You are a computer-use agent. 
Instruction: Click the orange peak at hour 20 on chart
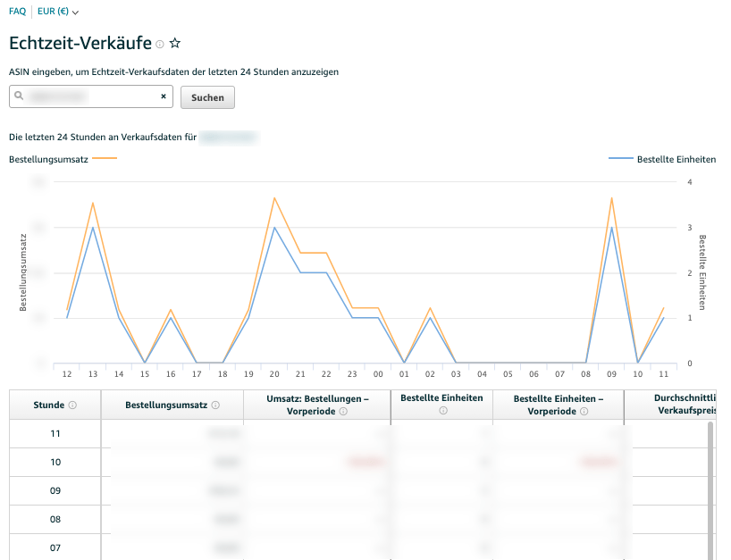(274, 198)
